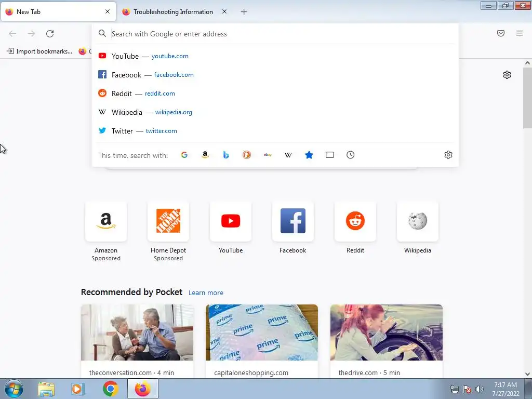This screenshot has width=532, height=399.
Task: Close the Troubleshooting Information tab
Action: point(224,11)
